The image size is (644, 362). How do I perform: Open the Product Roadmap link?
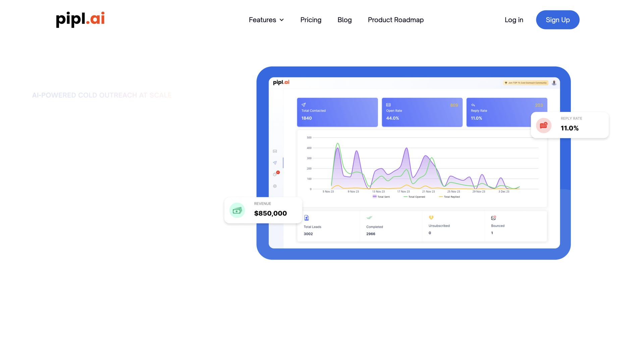pyautogui.click(x=395, y=20)
